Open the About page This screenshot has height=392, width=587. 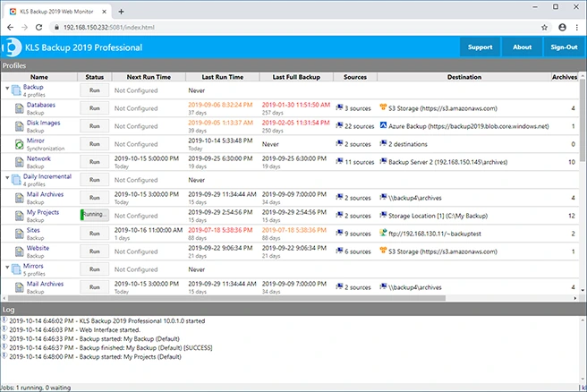tap(522, 47)
